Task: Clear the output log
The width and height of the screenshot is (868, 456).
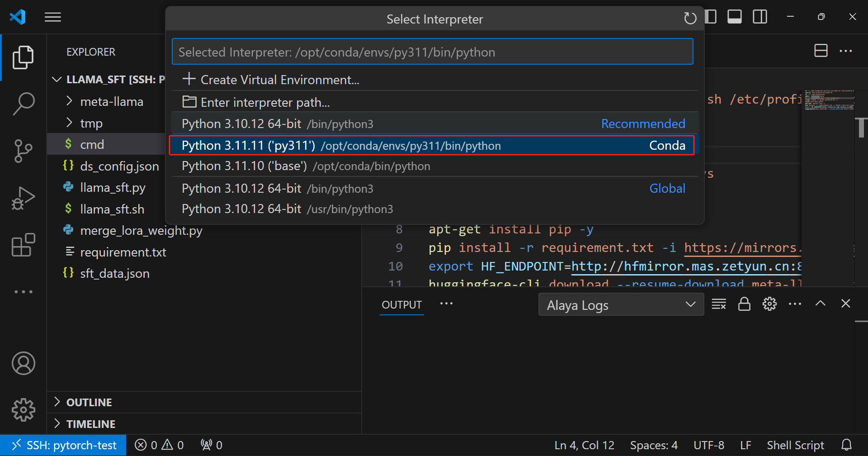Action: point(718,304)
